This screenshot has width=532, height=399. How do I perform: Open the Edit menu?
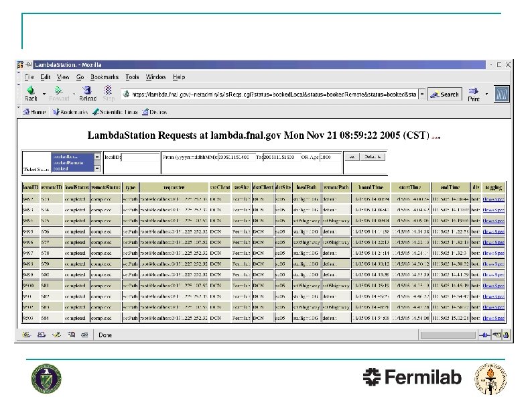point(46,77)
